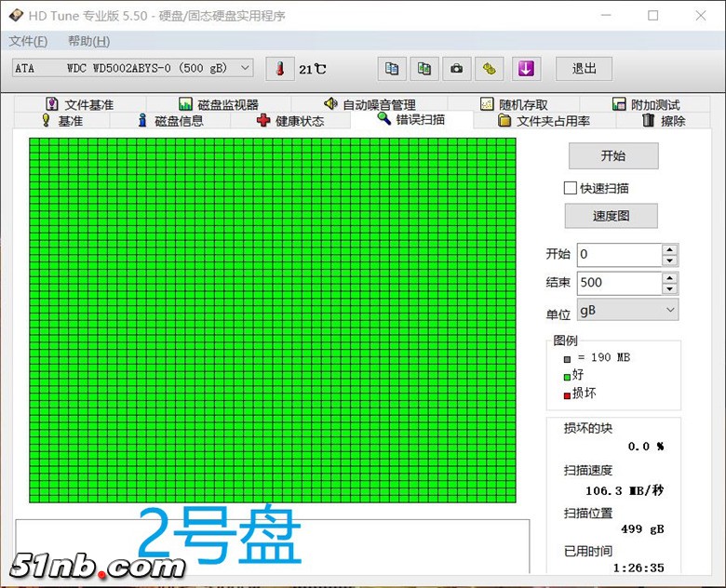Click the thermometer temperature icon
The height and width of the screenshot is (588, 726).
279,68
